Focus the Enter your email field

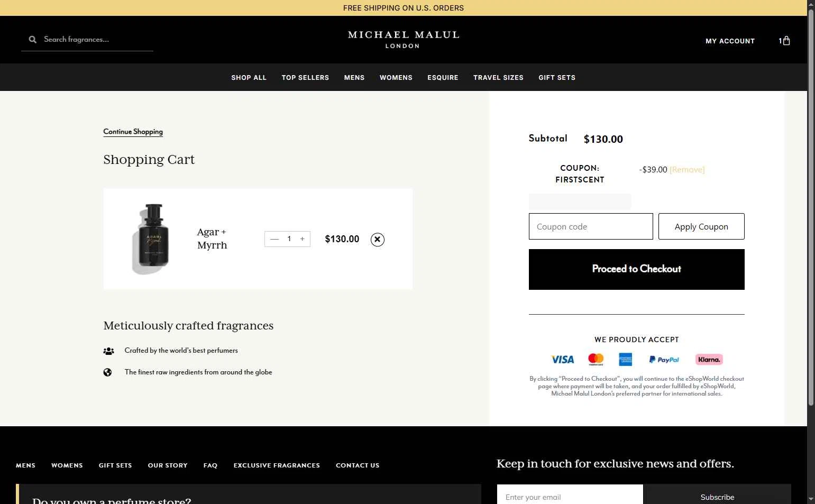point(570,496)
